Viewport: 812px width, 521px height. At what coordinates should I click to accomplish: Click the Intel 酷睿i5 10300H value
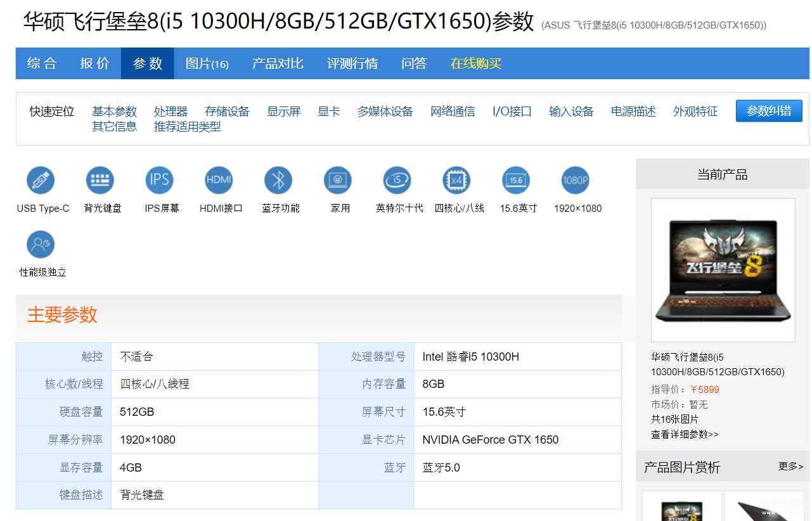(471, 357)
